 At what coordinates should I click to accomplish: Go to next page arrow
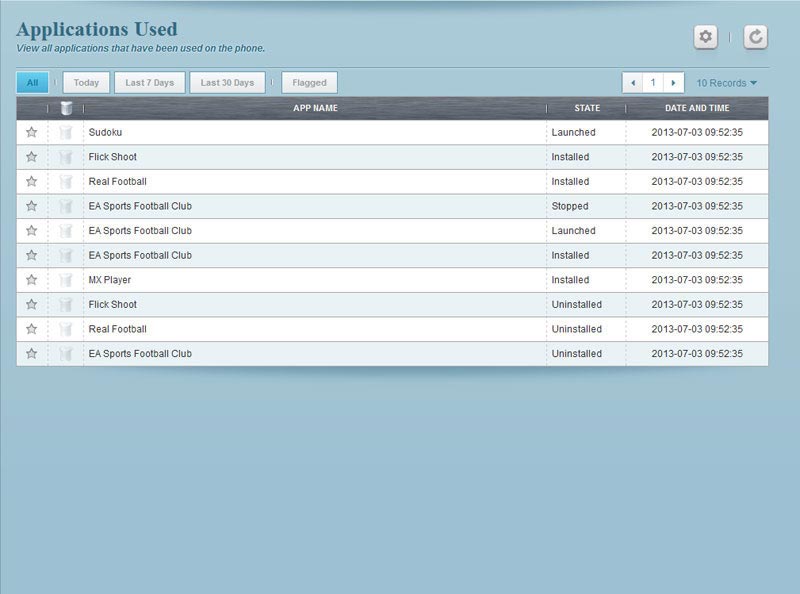[x=674, y=83]
